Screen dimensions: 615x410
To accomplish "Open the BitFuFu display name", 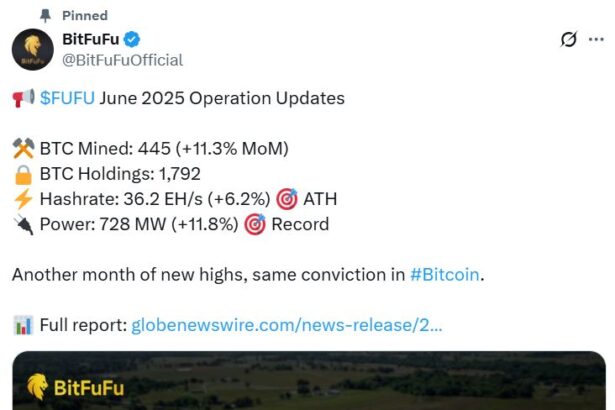I will point(90,39).
